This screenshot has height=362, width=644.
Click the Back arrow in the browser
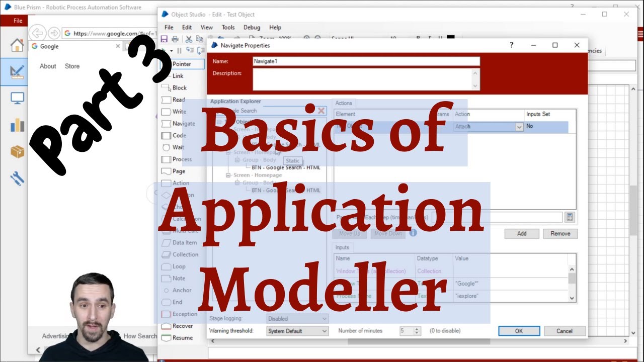pos(37,33)
